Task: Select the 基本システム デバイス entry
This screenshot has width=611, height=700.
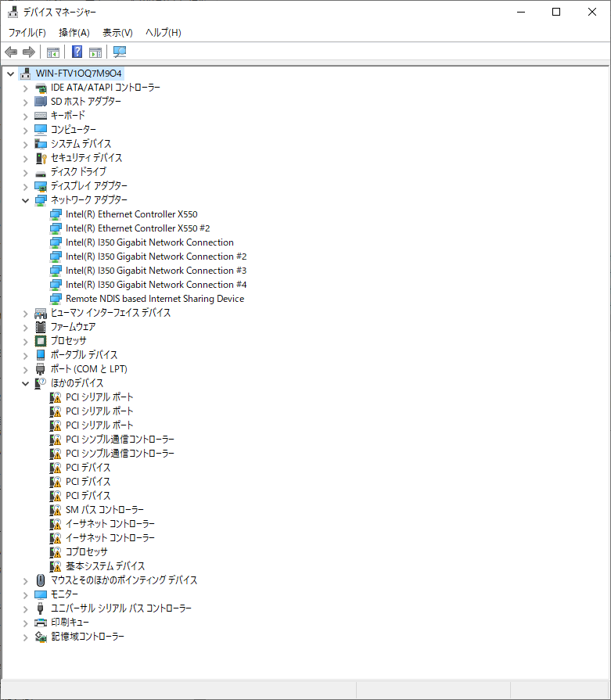Action: pos(106,566)
